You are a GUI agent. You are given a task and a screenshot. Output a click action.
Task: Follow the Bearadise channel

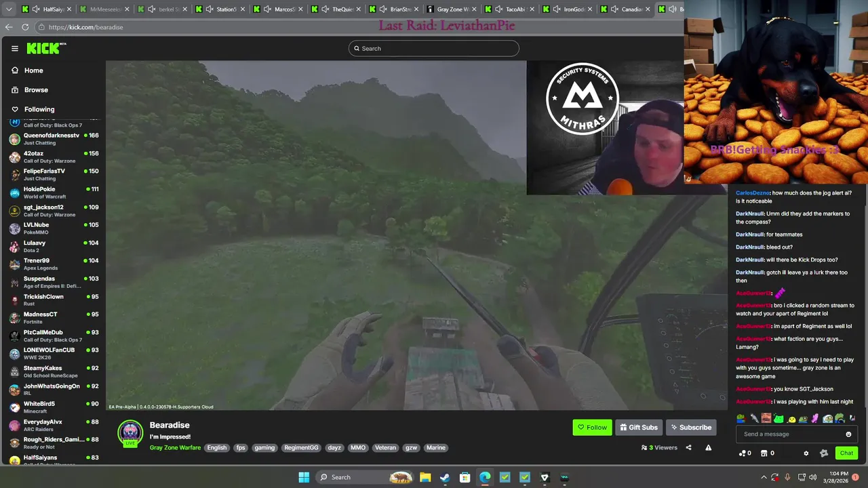point(592,428)
